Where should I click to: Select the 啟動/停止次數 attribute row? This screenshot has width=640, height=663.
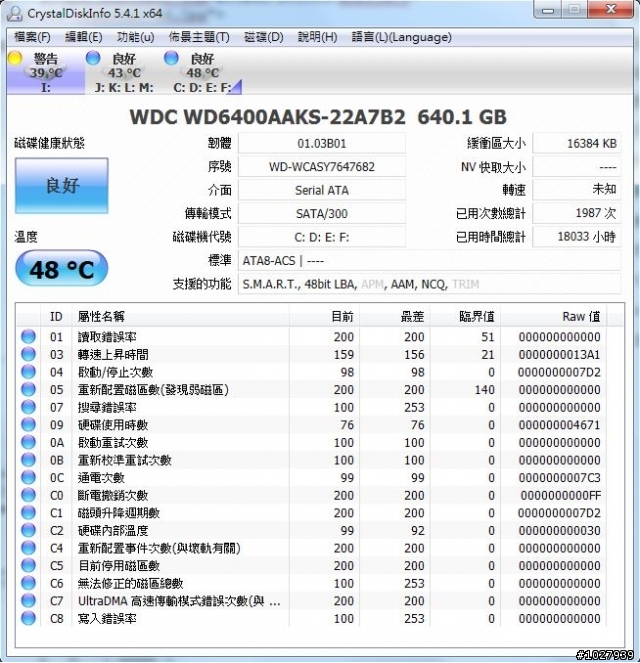pos(312,372)
